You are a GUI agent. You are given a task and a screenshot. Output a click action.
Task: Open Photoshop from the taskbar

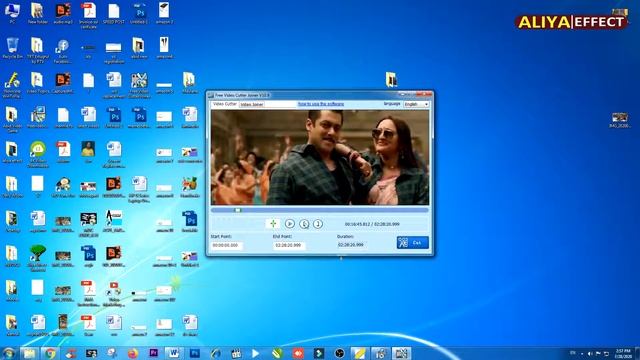(195, 353)
